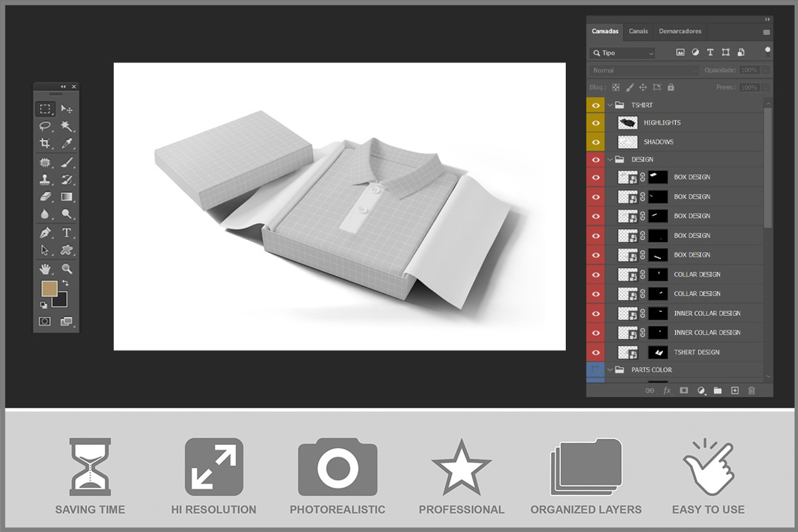The height and width of the screenshot is (532, 798).
Task: Select the Lasso tool
Action: 45,126
